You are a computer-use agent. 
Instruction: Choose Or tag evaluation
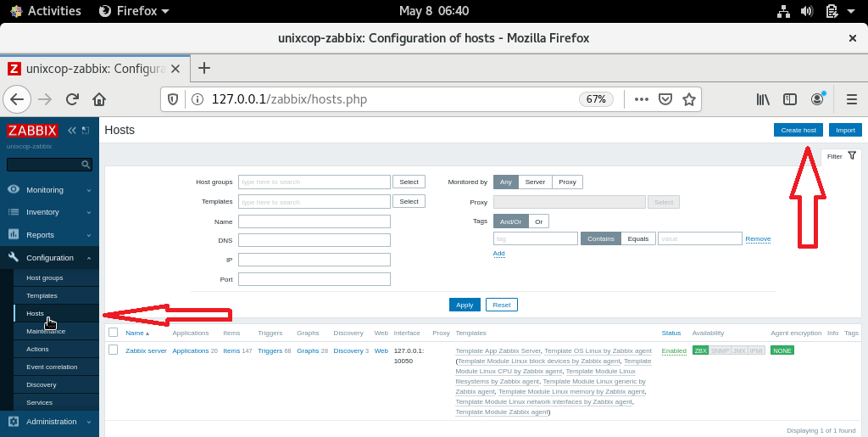pyautogui.click(x=538, y=221)
